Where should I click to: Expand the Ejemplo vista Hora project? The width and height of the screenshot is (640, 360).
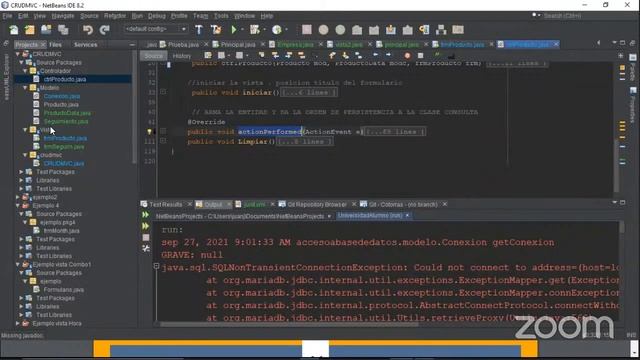(x=18, y=323)
